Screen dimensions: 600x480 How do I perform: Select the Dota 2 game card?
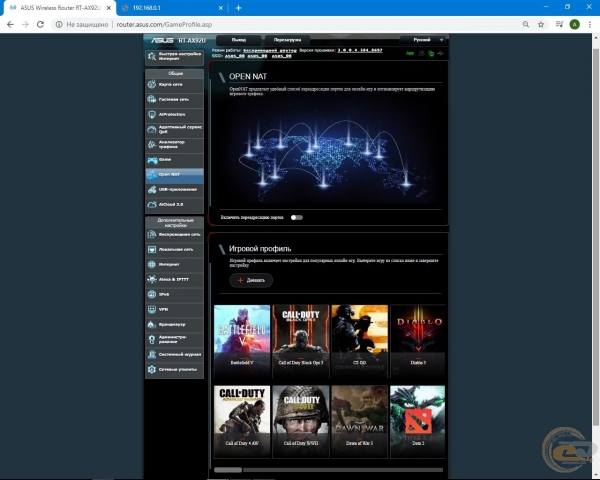pos(417,422)
